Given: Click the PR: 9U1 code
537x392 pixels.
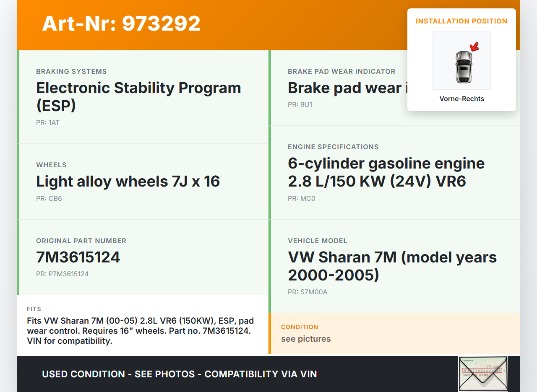Looking at the screenshot, I should tap(300, 105).
